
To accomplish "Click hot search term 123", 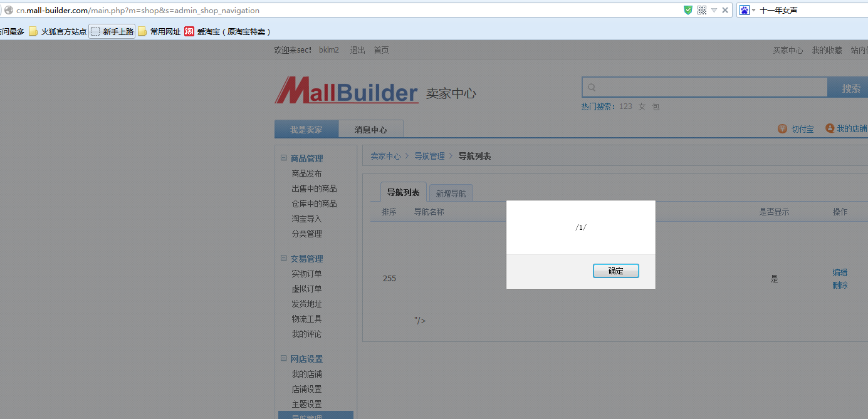I will point(625,106).
